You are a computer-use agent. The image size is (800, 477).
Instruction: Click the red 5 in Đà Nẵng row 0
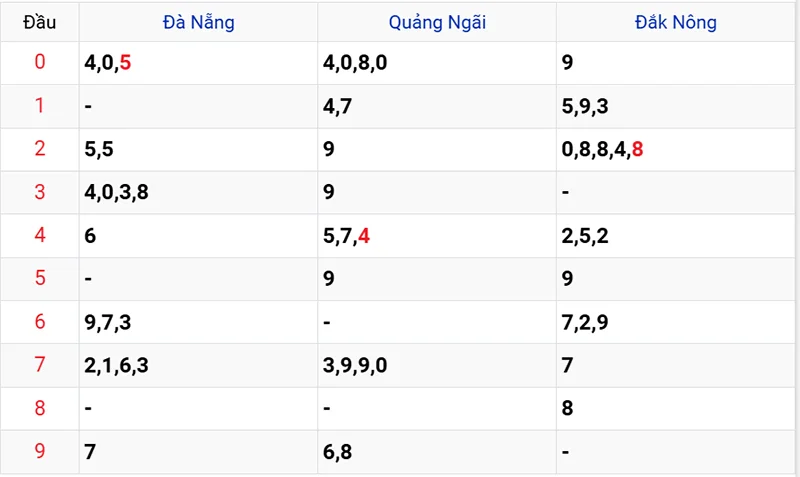(125, 63)
